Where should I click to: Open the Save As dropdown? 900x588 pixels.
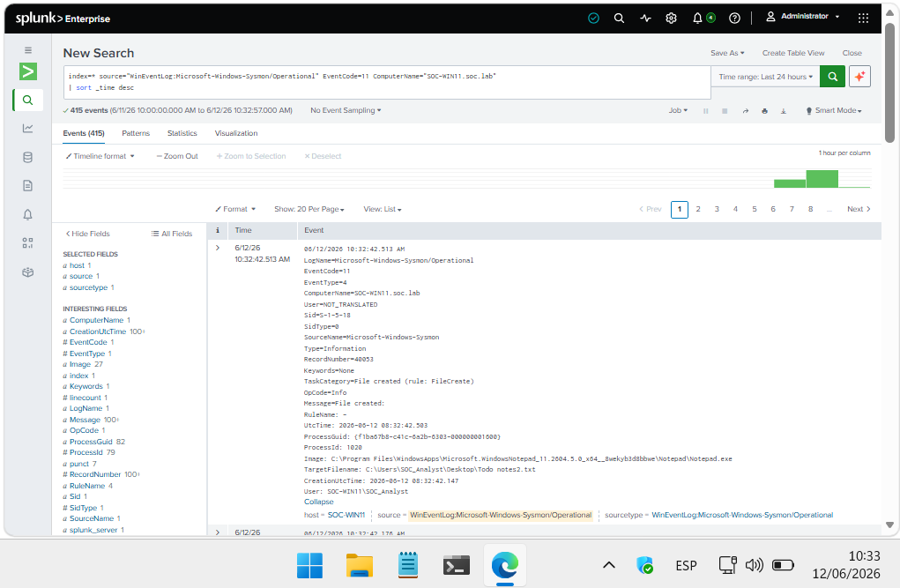pyautogui.click(x=727, y=53)
